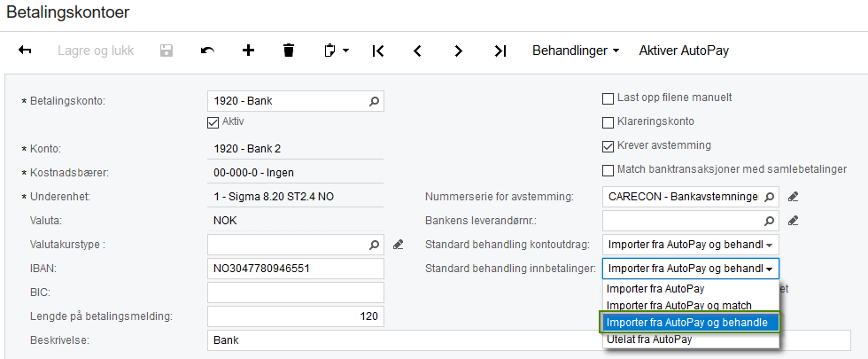Click Underenhet value 1 - Sigma 8.20
The image size is (868, 359).
coord(274,197)
